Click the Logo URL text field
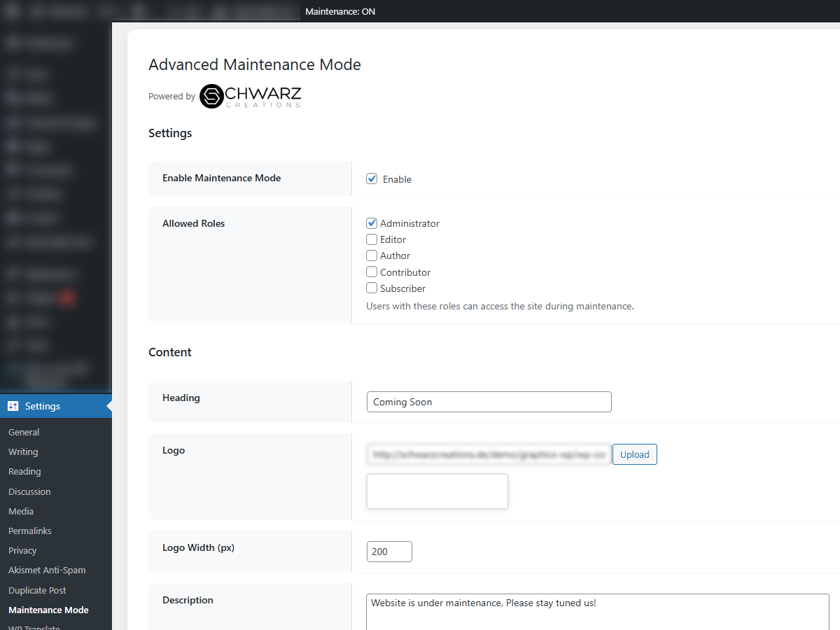Viewport: 840px width, 630px height. [489, 454]
